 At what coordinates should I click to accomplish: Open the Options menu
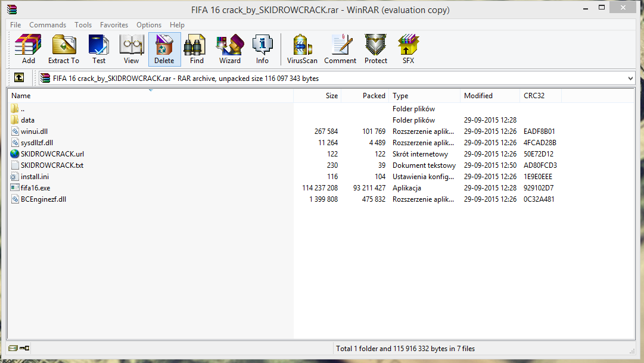pos(149,24)
